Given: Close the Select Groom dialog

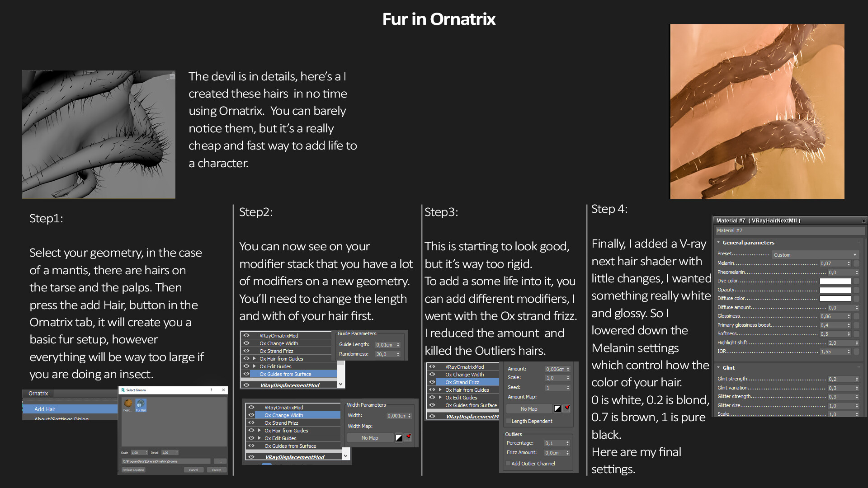Looking at the screenshot, I should (223, 390).
